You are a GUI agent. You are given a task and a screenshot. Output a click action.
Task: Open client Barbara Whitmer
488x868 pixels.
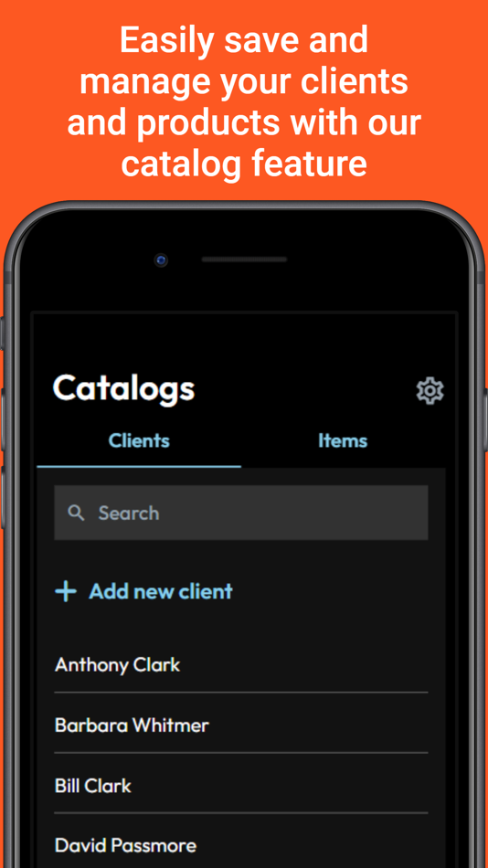coord(241,725)
